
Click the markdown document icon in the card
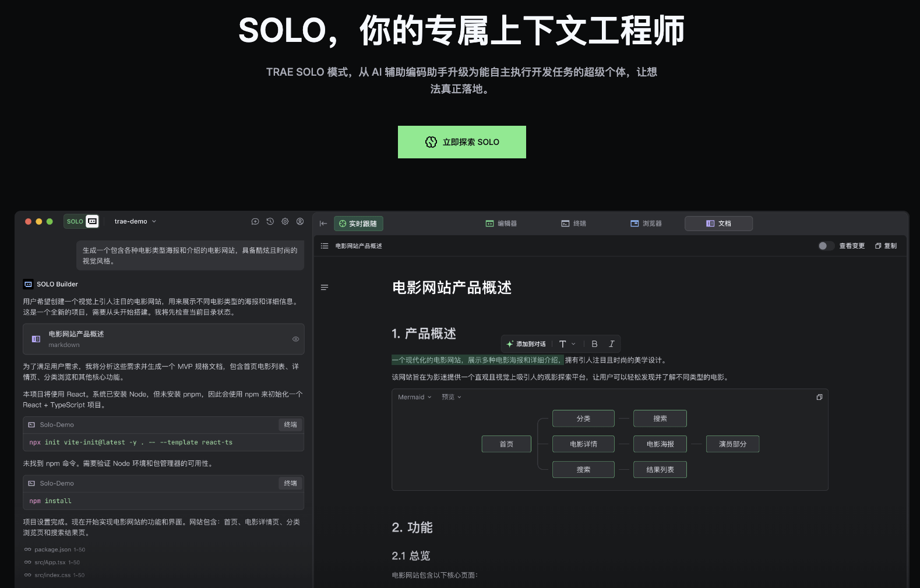coord(36,339)
